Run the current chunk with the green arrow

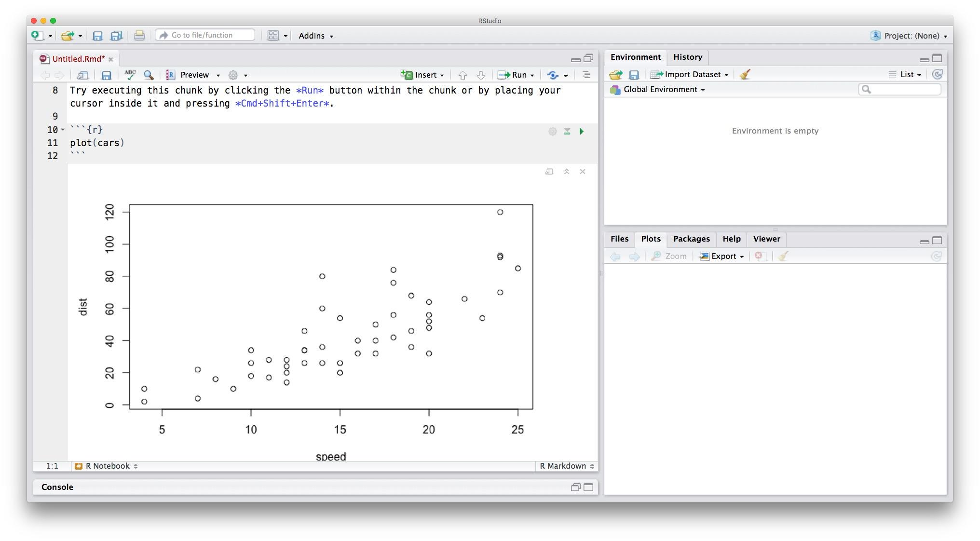(582, 131)
